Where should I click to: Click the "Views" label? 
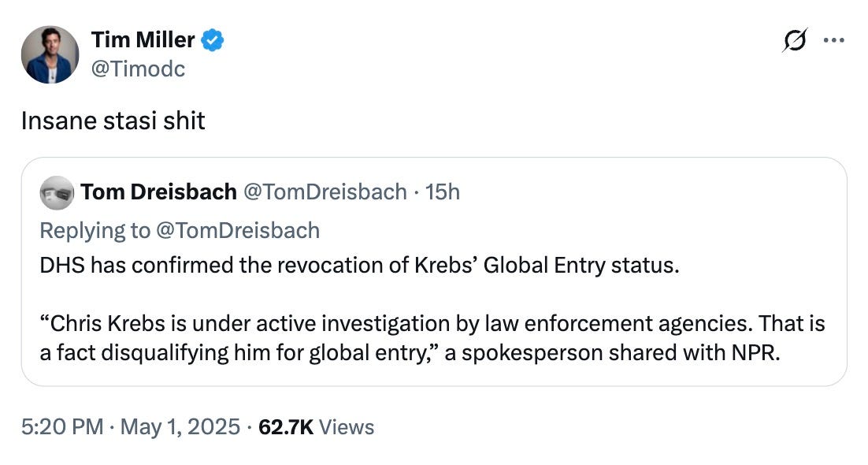[x=347, y=427]
